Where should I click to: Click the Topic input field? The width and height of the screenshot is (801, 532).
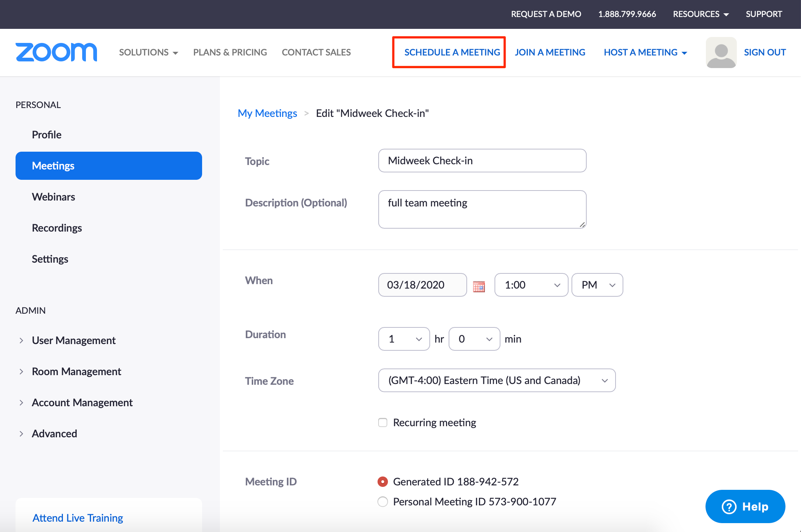tap(482, 160)
